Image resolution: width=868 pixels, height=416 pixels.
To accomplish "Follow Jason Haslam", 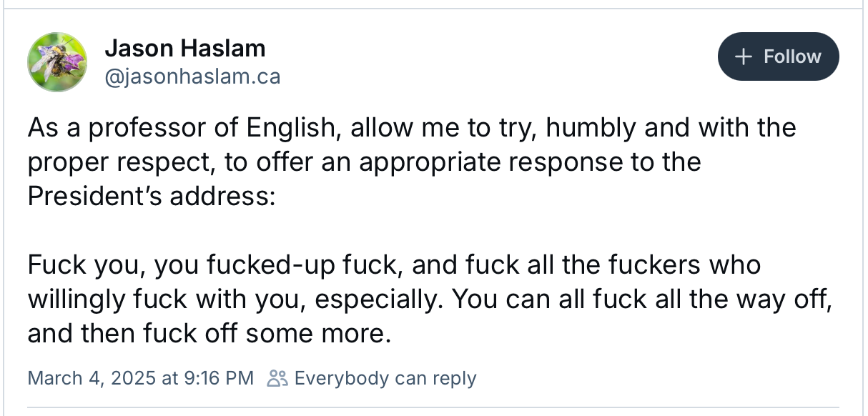I will pyautogui.click(x=778, y=56).
